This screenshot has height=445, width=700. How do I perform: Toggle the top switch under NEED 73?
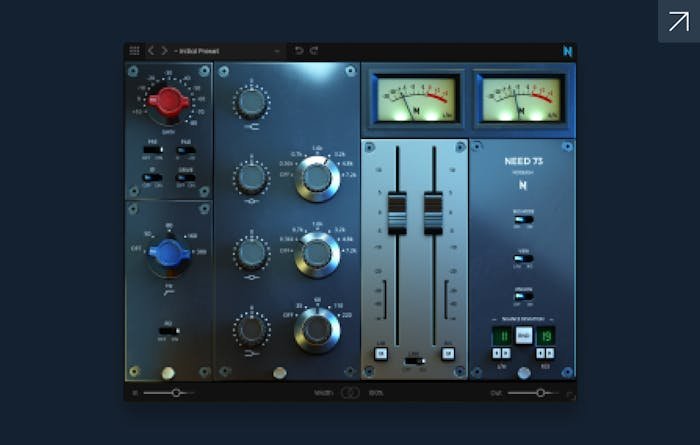523,218
